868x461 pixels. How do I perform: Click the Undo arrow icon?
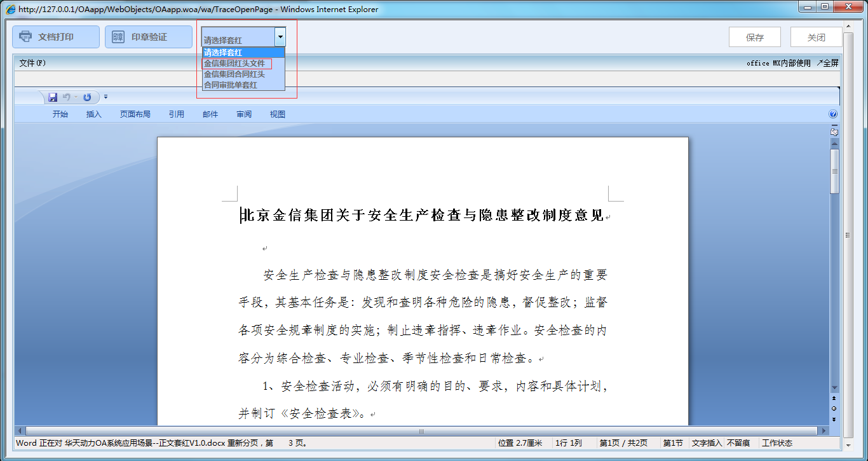coord(66,97)
